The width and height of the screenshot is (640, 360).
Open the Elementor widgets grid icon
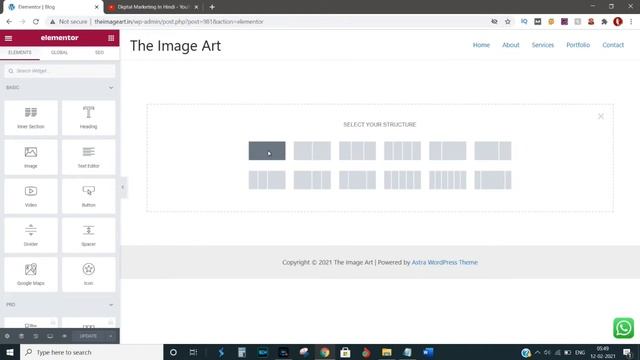(111, 38)
